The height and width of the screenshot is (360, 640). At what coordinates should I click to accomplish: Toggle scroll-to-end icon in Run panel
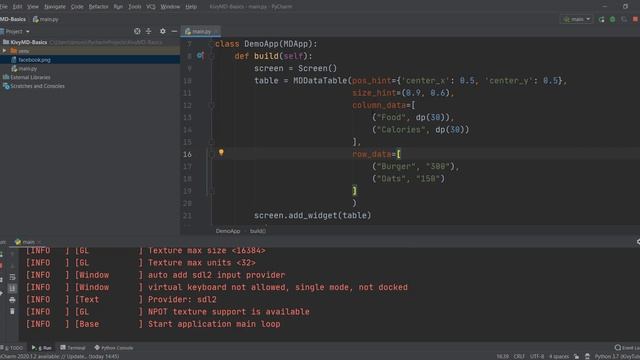click(12, 288)
